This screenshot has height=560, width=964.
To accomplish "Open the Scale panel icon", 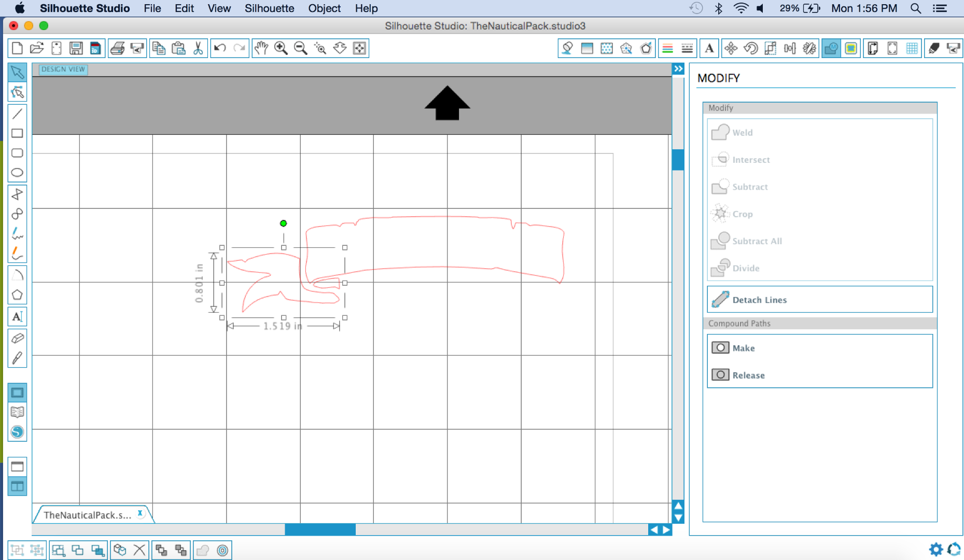I will (x=771, y=48).
